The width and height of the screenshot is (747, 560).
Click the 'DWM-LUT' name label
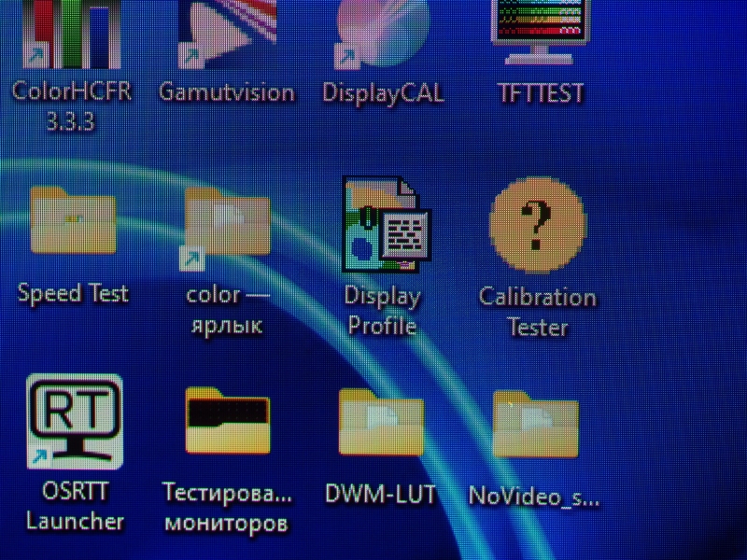pyautogui.click(x=380, y=495)
